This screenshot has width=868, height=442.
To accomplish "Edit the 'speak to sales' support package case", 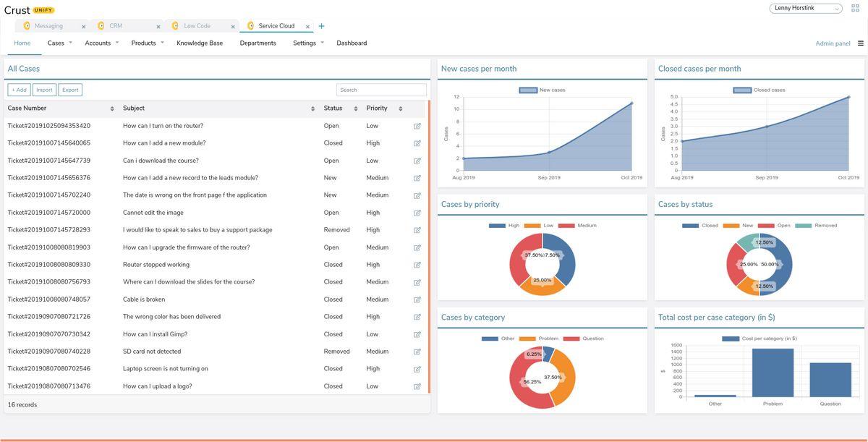I will click(x=417, y=230).
